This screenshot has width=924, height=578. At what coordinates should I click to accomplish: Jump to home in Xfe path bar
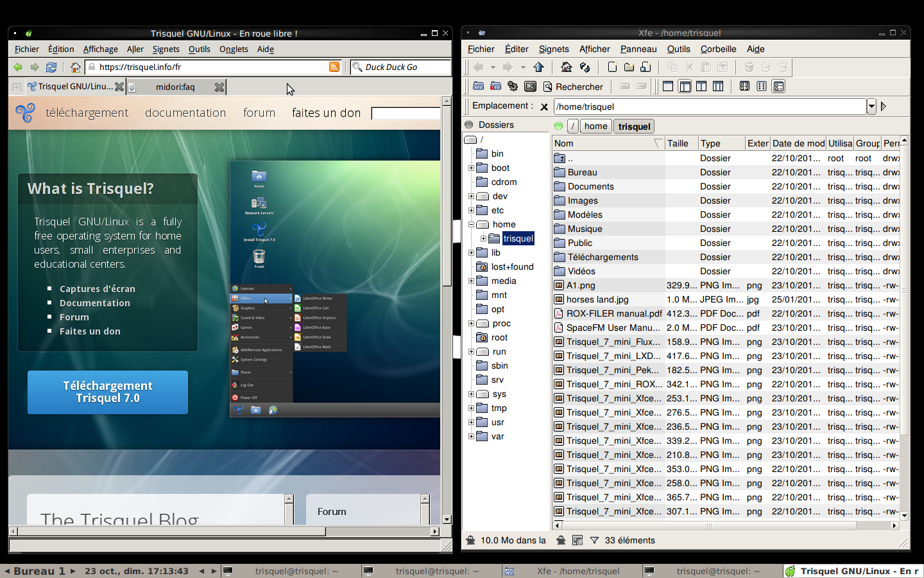(595, 127)
